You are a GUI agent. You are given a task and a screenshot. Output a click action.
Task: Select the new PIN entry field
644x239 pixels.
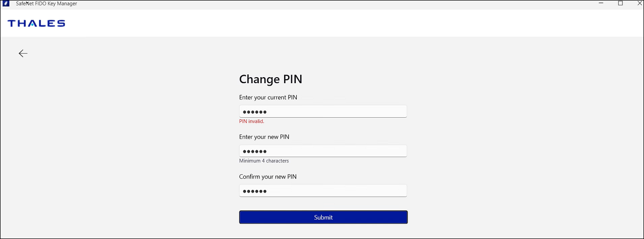(323, 151)
